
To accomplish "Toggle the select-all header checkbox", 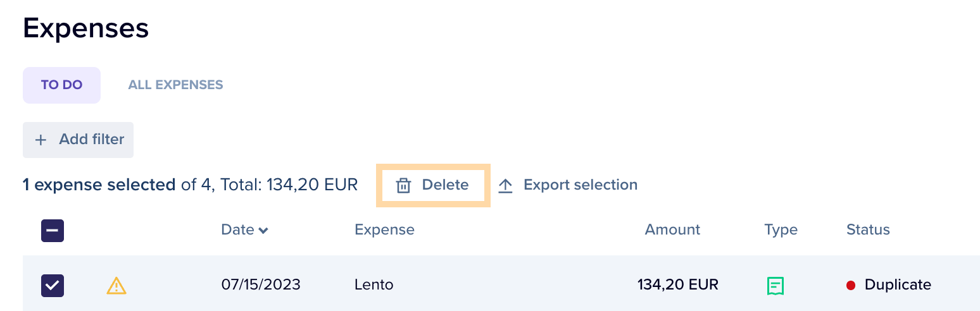I will pyautogui.click(x=53, y=231).
